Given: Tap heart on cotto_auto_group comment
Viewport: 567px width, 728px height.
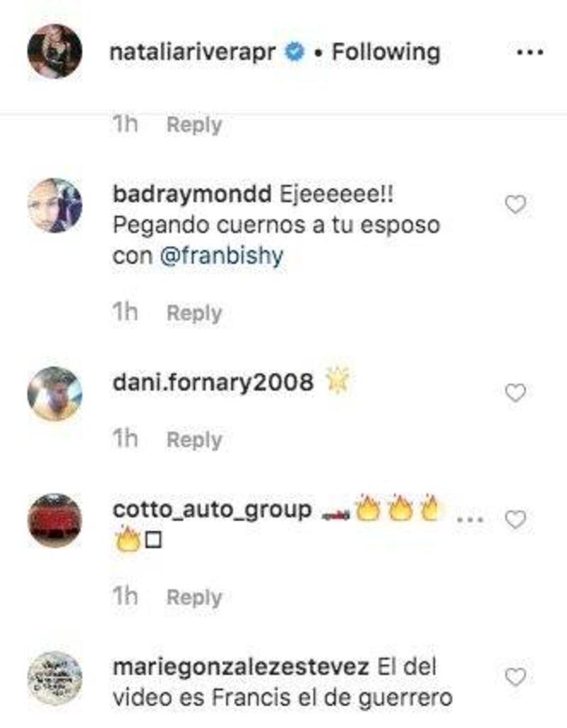Looking at the screenshot, I should (x=515, y=520).
